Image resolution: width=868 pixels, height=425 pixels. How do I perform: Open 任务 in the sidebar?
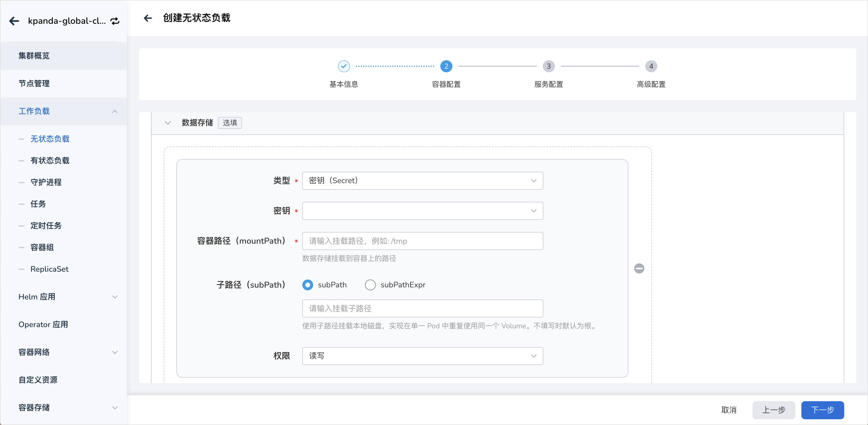[38, 204]
